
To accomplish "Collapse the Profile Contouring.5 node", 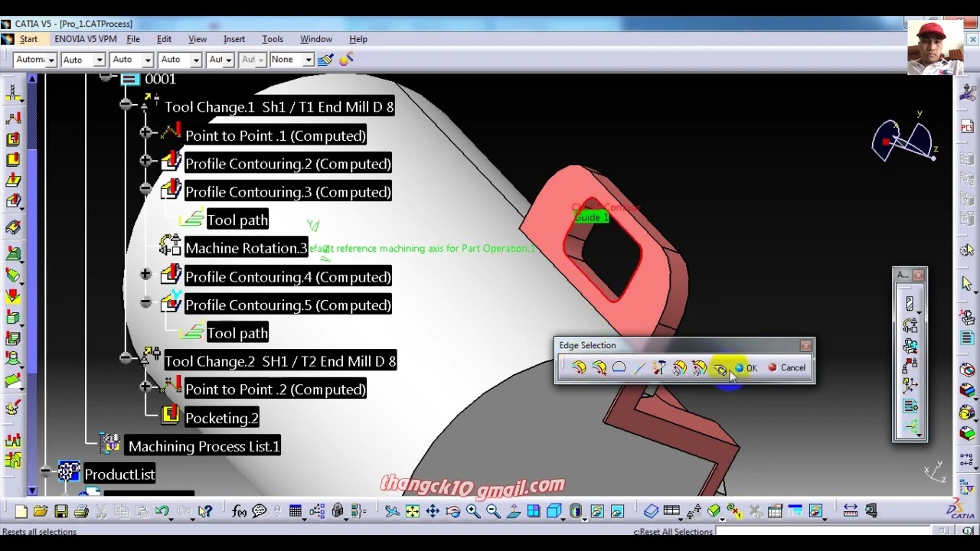I will coord(145,302).
